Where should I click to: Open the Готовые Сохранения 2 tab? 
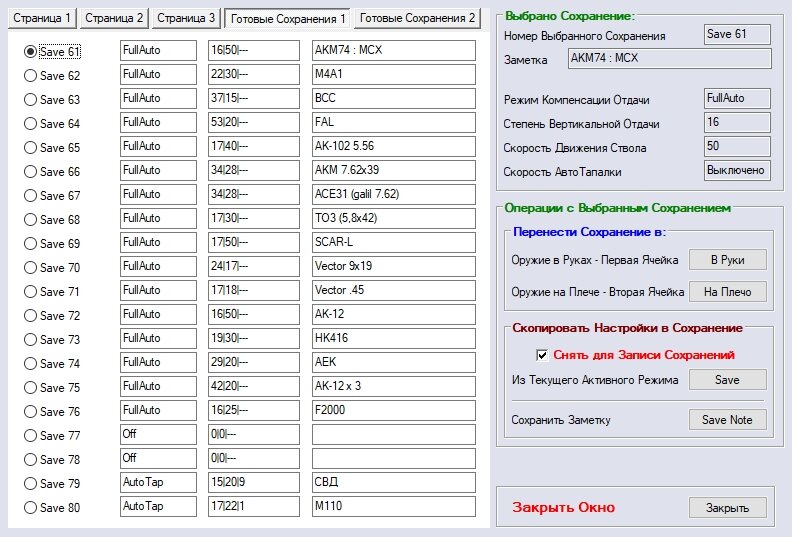point(417,18)
